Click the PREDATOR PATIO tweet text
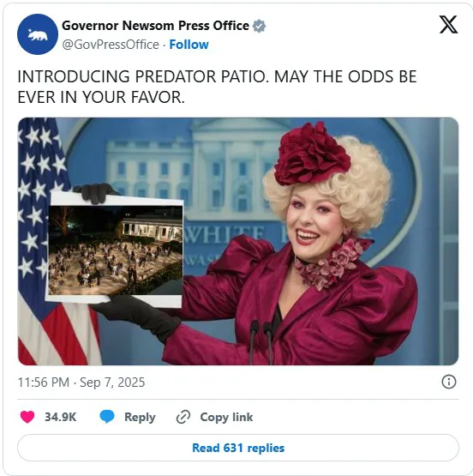Image resolution: width=473 pixels, height=476 pixels. point(217,87)
